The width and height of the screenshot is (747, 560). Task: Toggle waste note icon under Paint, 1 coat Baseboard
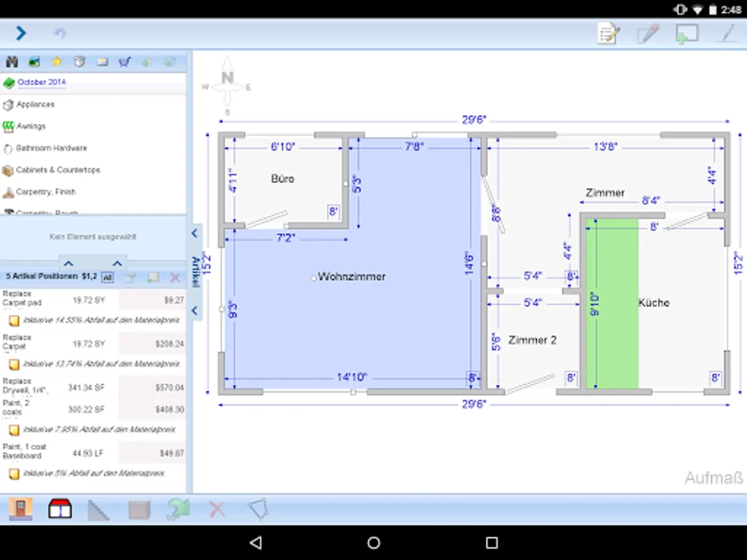coord(13,474)
